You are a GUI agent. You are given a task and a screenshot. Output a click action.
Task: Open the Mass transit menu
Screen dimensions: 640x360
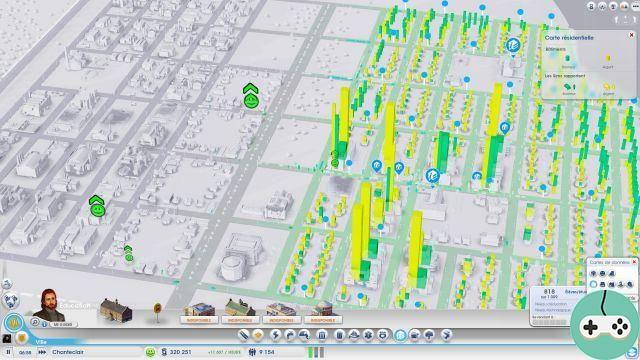coord(415,335)
